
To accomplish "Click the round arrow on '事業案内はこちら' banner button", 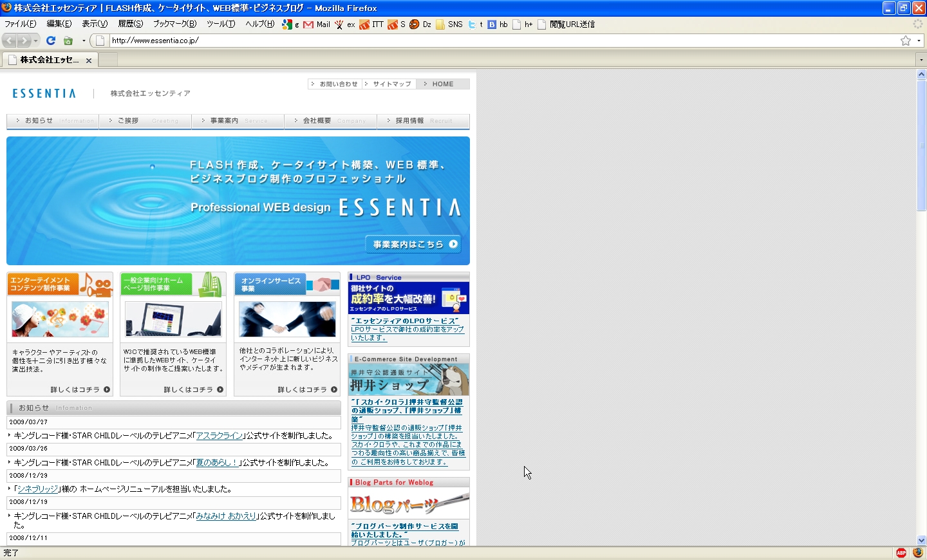I will (x=453, y=244).
